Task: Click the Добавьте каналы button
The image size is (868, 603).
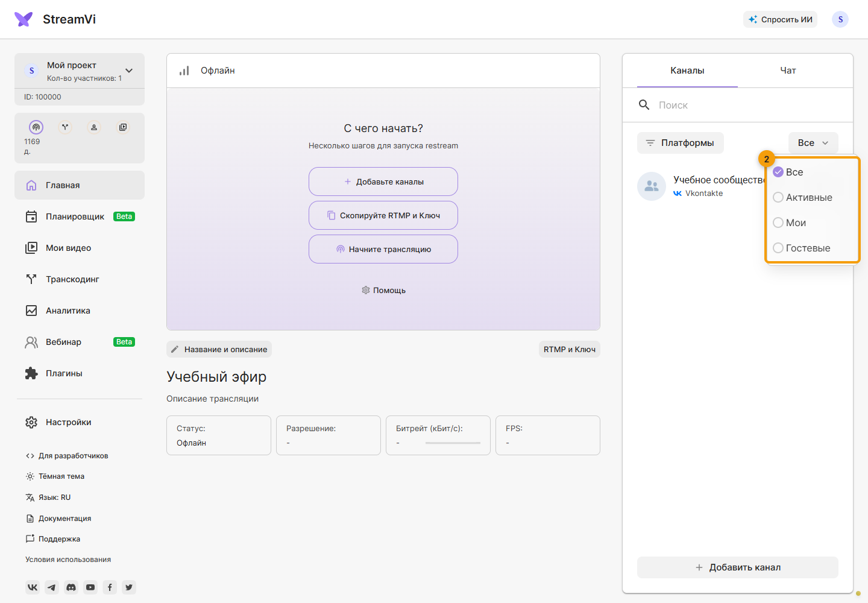Action: 383,182
